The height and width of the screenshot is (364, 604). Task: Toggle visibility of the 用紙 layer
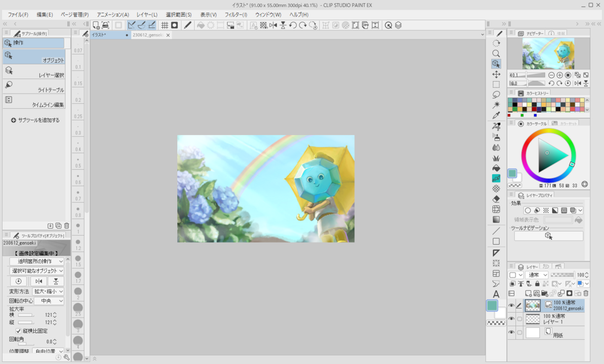511,332
